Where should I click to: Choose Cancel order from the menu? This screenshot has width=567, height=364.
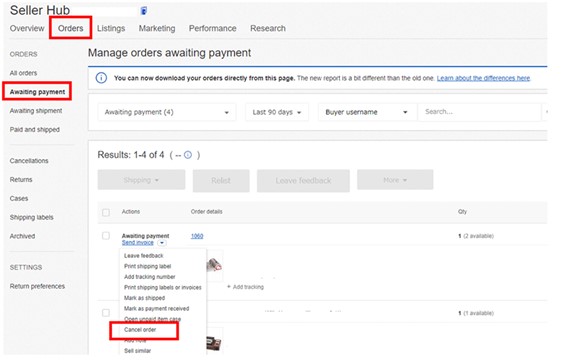[x=140, y=330]
